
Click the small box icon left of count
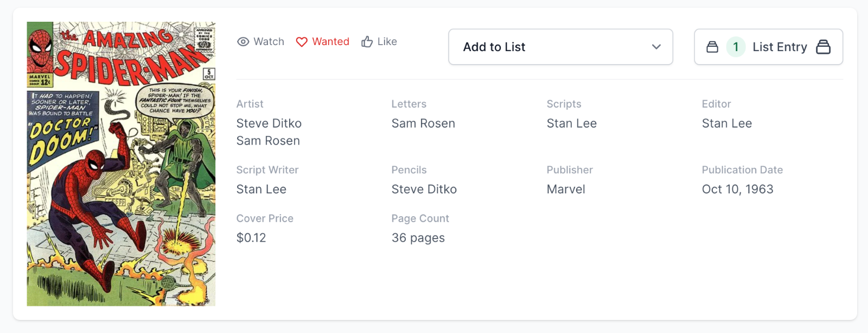[x=712, y=47]
